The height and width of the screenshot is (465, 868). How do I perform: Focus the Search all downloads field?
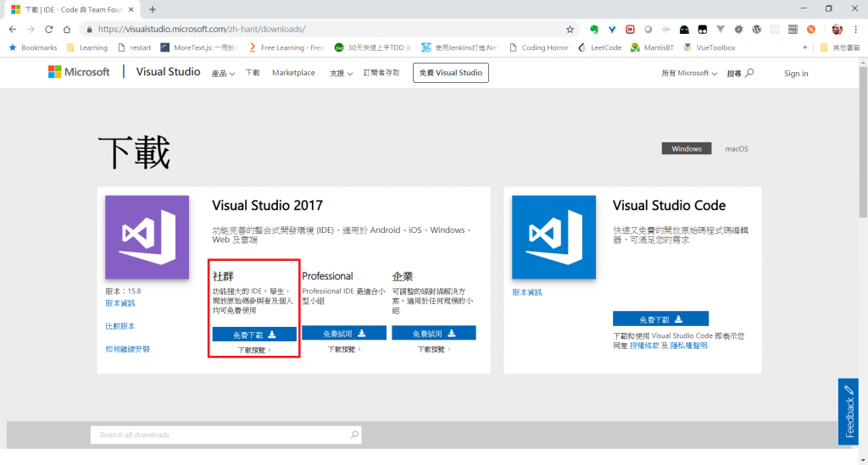pyautogui.click(x=225, y=435)
